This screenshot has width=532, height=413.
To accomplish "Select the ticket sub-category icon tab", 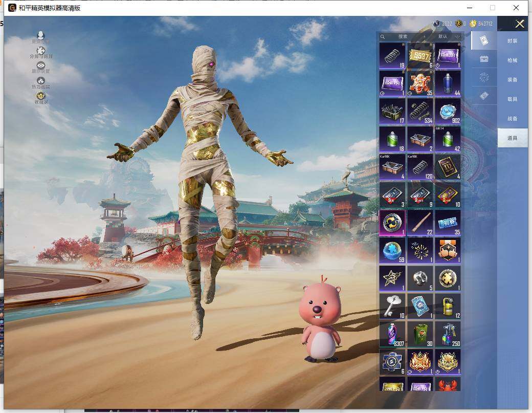I will [484, 96].
